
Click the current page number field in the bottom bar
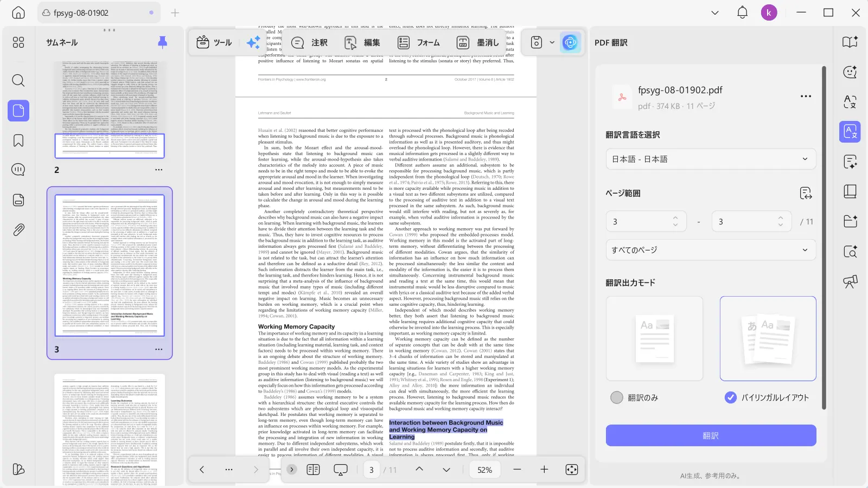(x=372, y=470)
